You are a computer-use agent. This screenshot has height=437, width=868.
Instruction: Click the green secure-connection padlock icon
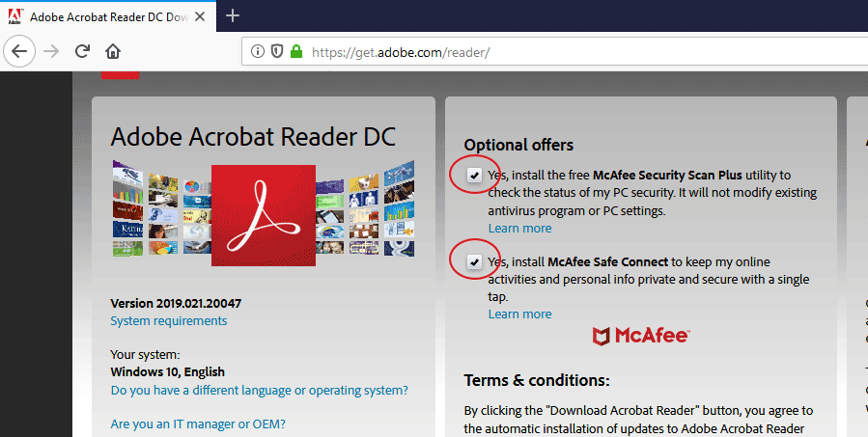click(296, 52)
